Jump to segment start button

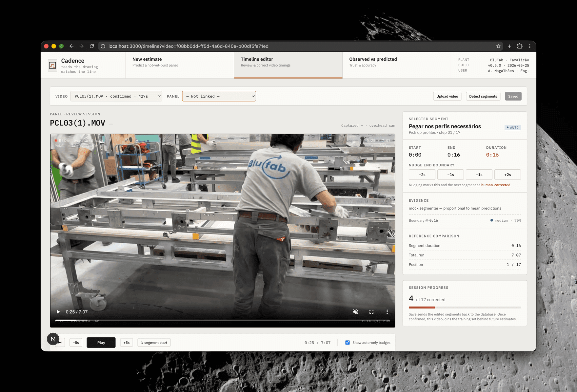(154, 343)
